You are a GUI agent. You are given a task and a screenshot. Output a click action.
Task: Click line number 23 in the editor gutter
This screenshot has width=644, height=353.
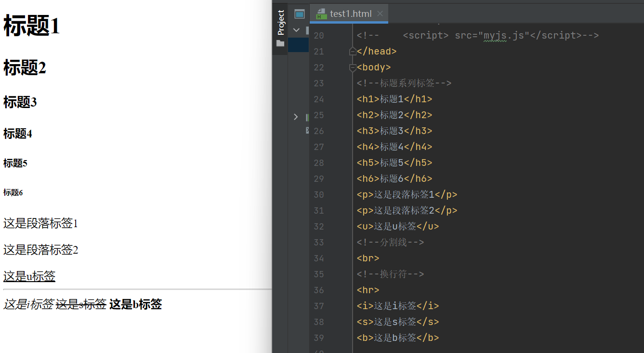tap(319, 83)
